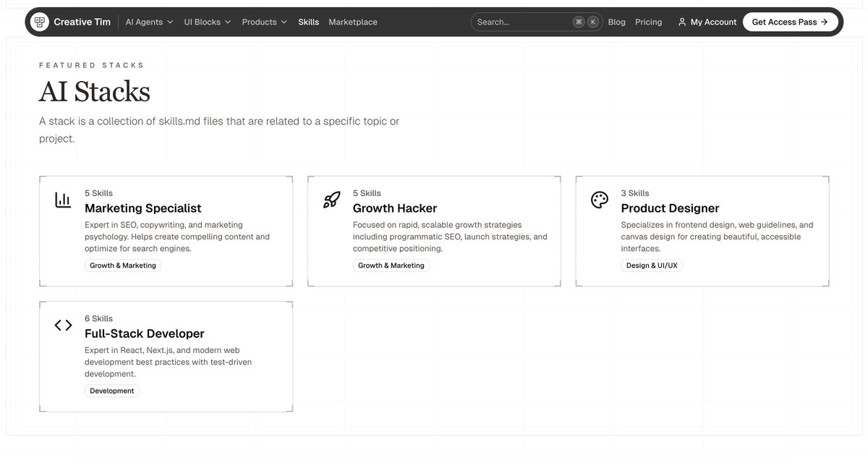Open the Full-Stack Developer stack title
Image resolution: width=868 pixels, height=463 pixels.
[145, 334]
